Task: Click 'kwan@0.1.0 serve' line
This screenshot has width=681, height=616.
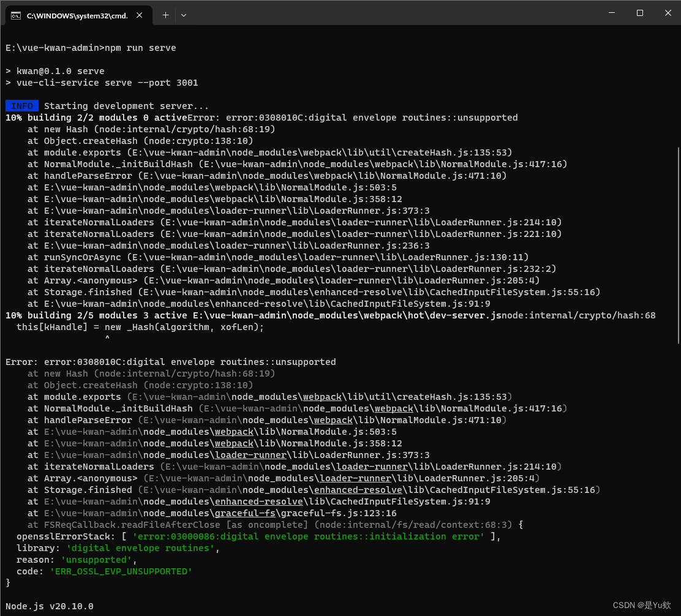Action: click(55, 71)
